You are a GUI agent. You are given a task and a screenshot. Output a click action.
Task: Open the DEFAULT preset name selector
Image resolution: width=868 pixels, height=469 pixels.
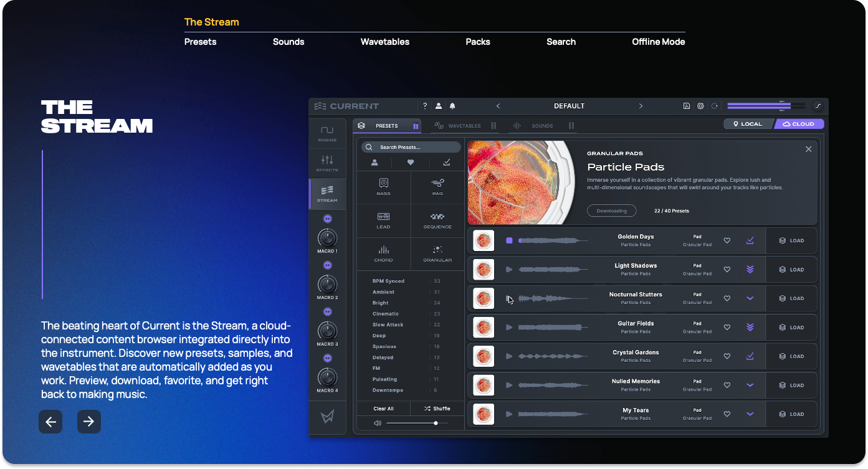click(569, 106)
